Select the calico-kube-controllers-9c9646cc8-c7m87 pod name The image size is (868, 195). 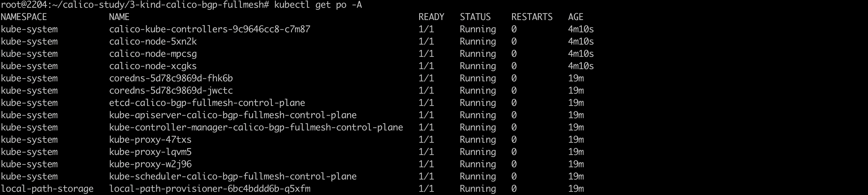pyautogui.click(x=209, y=29)
